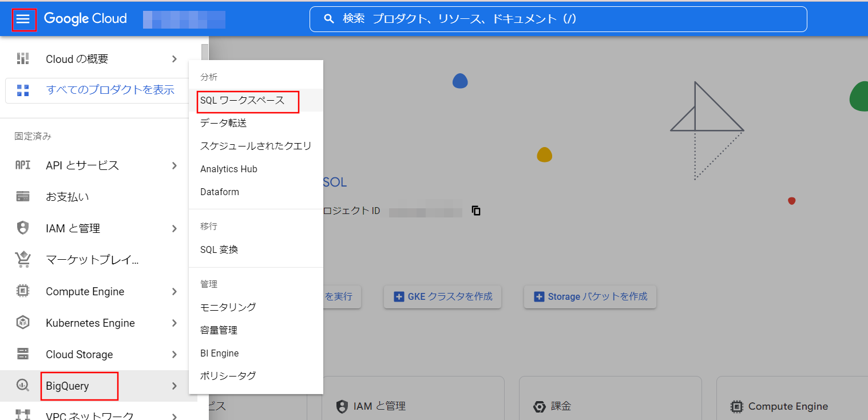
Task: Expand the Compute Engine submenu chevron
Action: [175, 291]
